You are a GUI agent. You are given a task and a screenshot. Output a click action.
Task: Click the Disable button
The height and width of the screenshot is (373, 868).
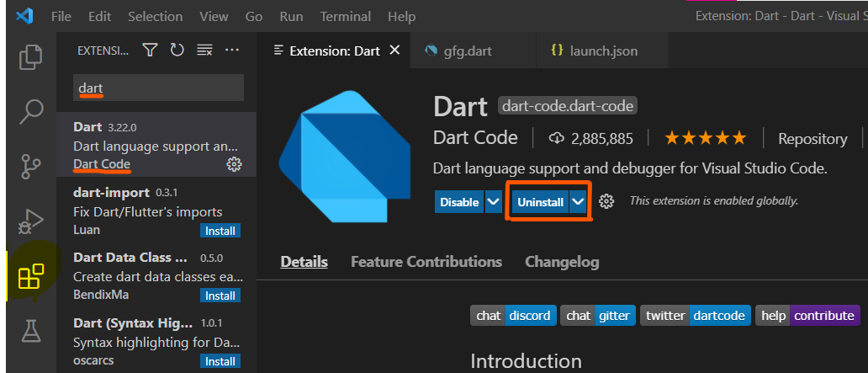click(459, 202)
